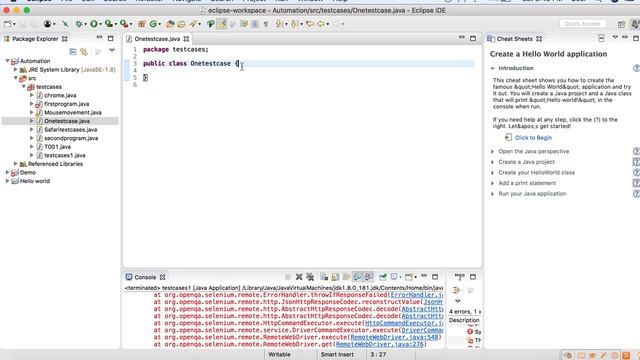Click Run your Java application step
Image resolution: width=640 pixels, height=360 pixels.
click(x=532, y=194)
